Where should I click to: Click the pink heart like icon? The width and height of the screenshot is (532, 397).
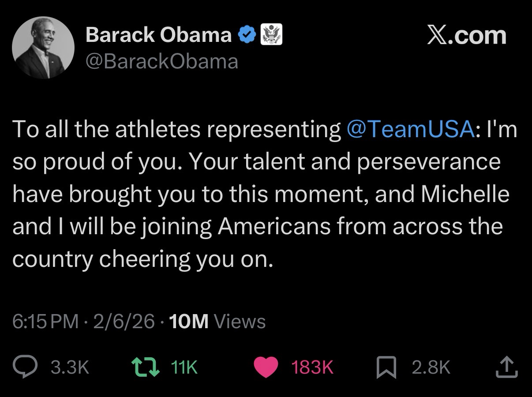pos(266,367)
